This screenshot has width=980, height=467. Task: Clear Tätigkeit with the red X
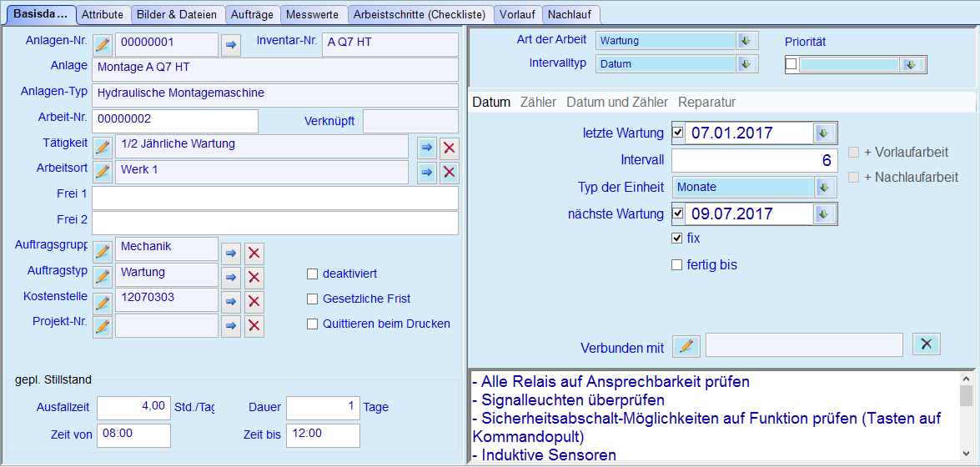point(449,148)
